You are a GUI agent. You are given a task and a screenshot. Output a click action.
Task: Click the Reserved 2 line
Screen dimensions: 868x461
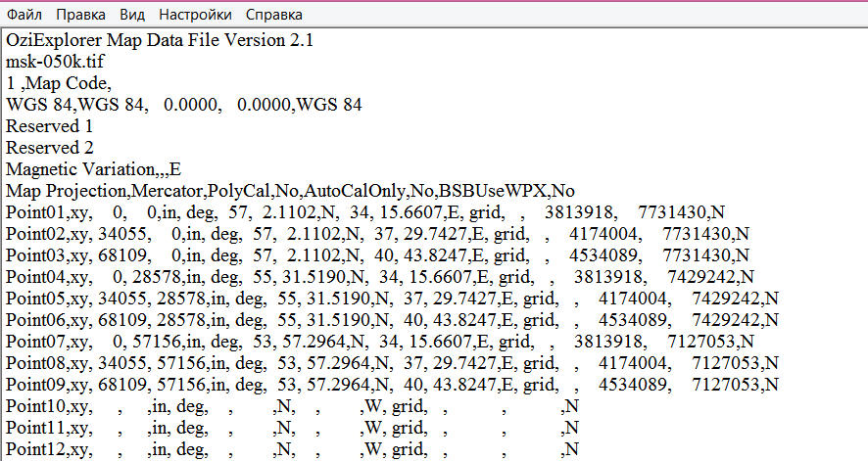click(49, 147)
